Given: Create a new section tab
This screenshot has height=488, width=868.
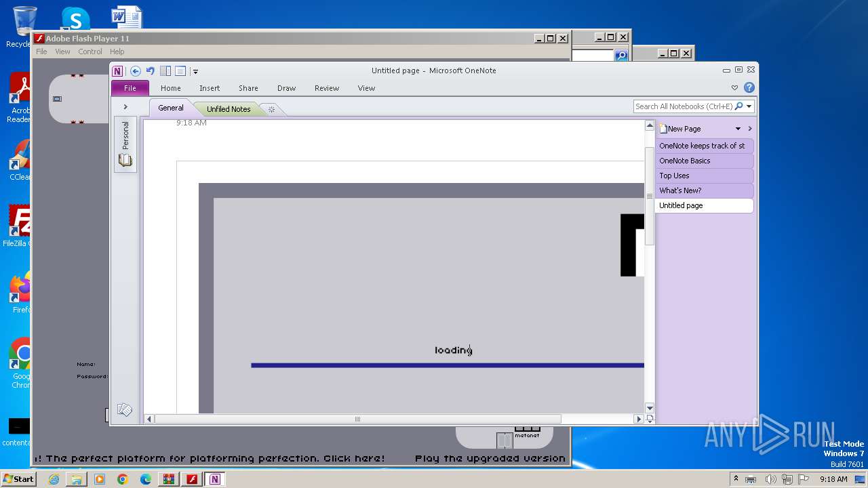Looking at the screenshot, I should pyautogui.click(x=271, y=109).
